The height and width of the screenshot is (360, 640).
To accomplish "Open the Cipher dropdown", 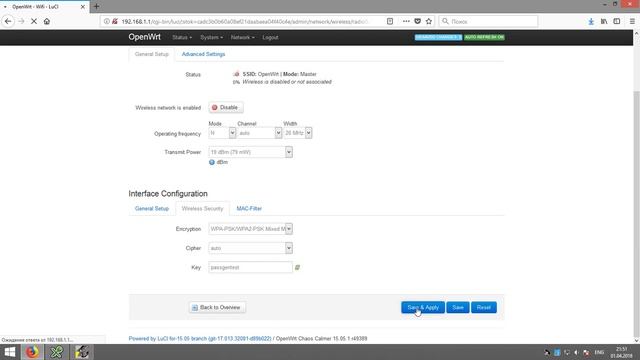I will (x=250, y=248).
